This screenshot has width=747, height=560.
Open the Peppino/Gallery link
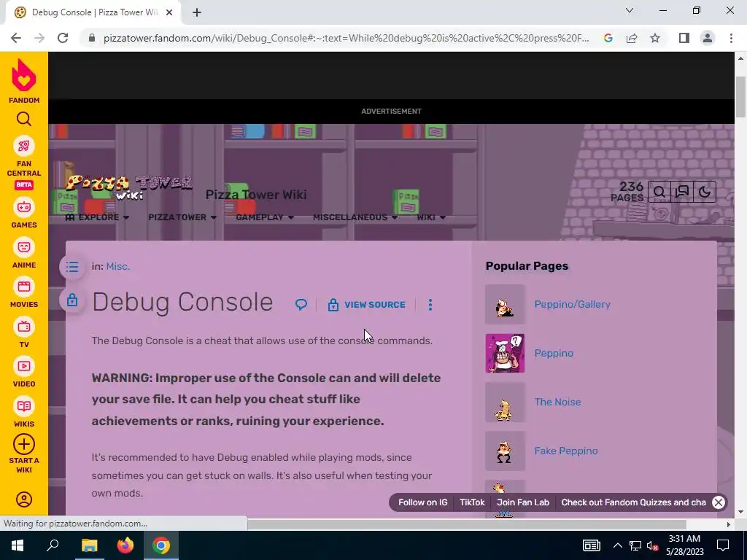[572, 304]
